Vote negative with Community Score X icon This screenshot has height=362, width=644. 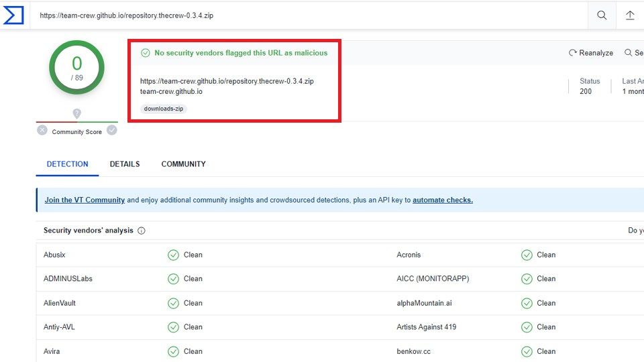(42, 131)
